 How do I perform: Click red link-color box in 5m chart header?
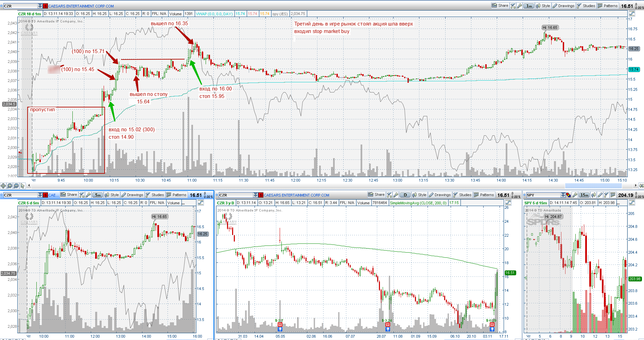click(x=46, y=195)
